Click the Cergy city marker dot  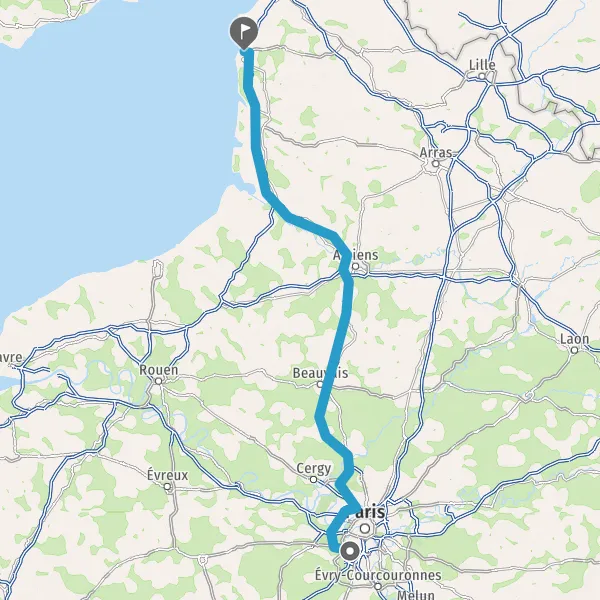click(313, 479)
